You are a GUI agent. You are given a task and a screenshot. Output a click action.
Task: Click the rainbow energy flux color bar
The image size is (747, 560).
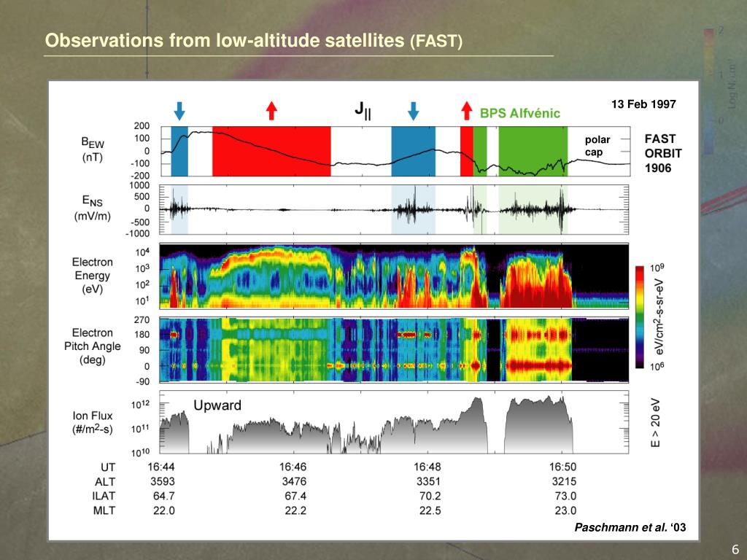click(639, 317)
